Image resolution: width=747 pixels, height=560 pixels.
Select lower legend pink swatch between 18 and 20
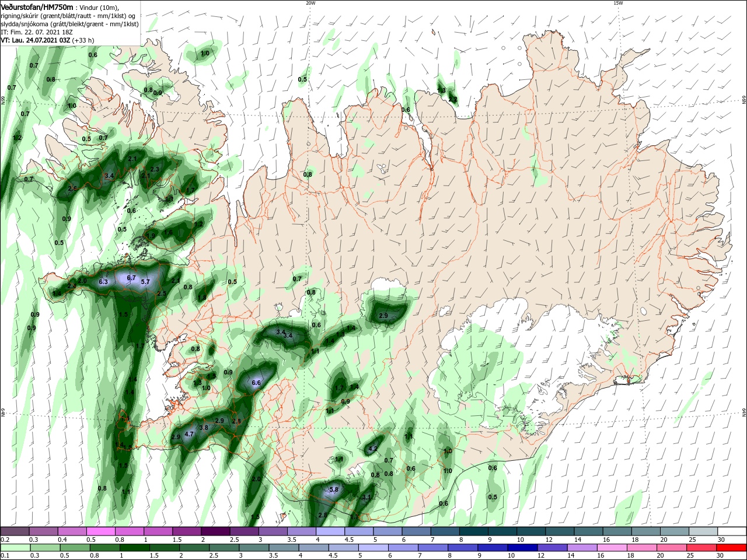[643, 547]
